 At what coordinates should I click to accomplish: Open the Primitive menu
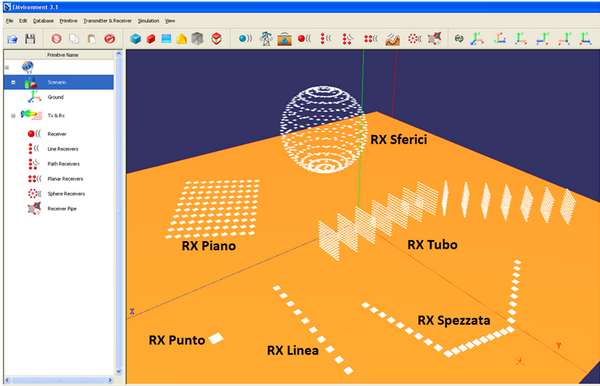[x=68, y=21]
